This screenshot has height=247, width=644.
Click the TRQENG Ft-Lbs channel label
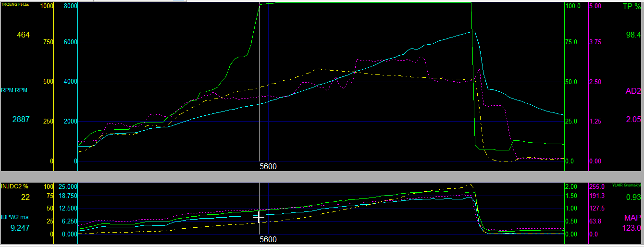point(15,4)
